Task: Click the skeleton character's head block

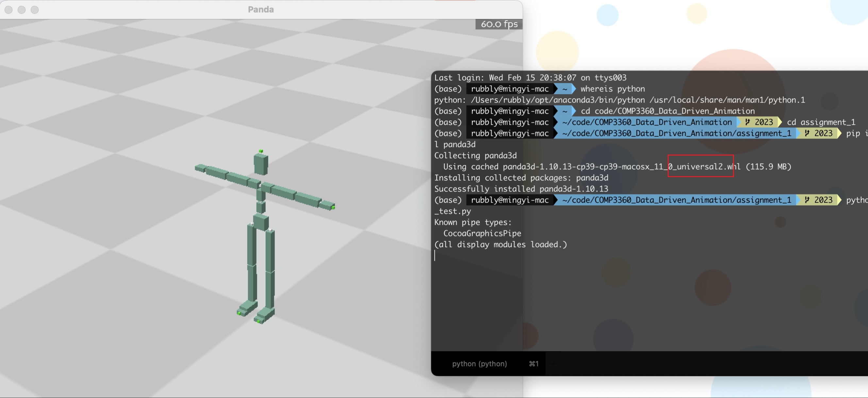Action: coord(261,164)
